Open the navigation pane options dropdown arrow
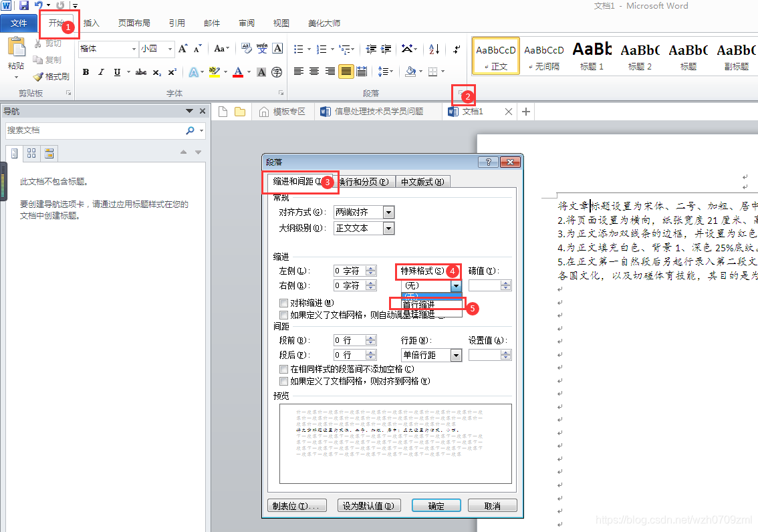Screen dimensions: 758x532 coord(189,111)
